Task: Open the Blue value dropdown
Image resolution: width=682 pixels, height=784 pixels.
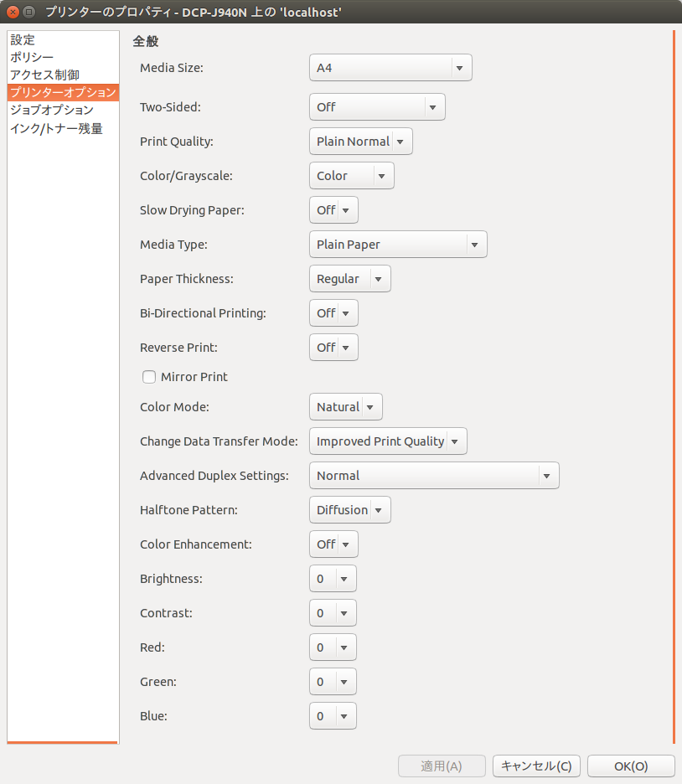Action: [x=333, y=716]
